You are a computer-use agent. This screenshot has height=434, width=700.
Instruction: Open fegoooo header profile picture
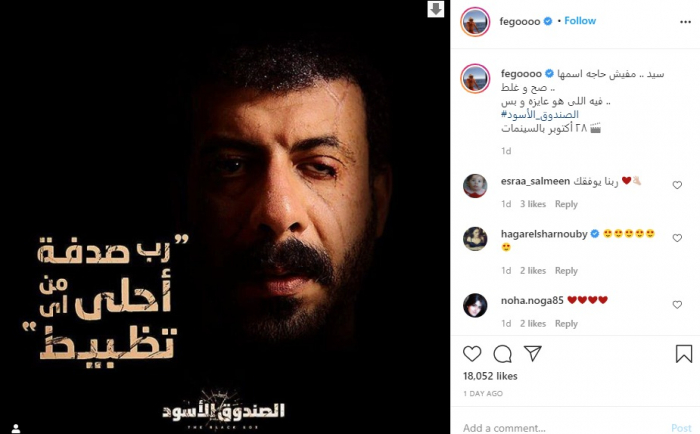pos(475,21)
